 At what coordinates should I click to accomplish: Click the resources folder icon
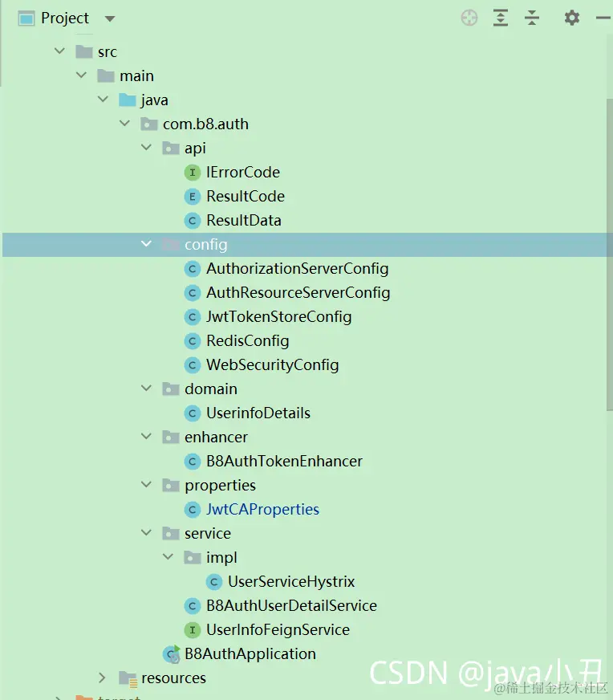(x=128, y=678)
